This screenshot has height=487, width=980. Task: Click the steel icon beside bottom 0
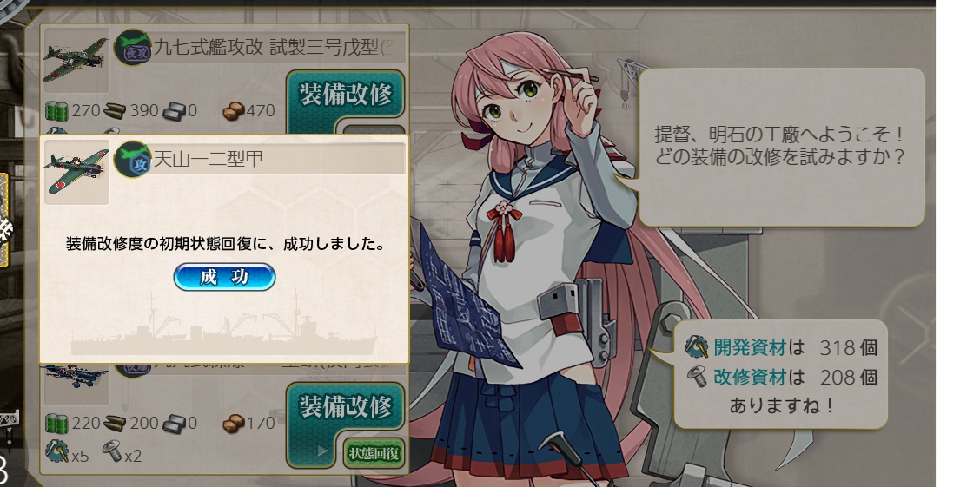(174, 424)
